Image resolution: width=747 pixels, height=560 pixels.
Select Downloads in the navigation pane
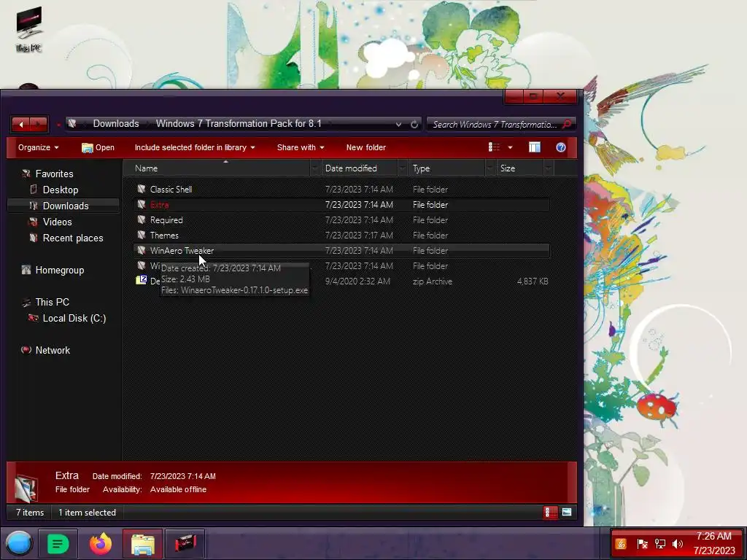pos(66,206)
